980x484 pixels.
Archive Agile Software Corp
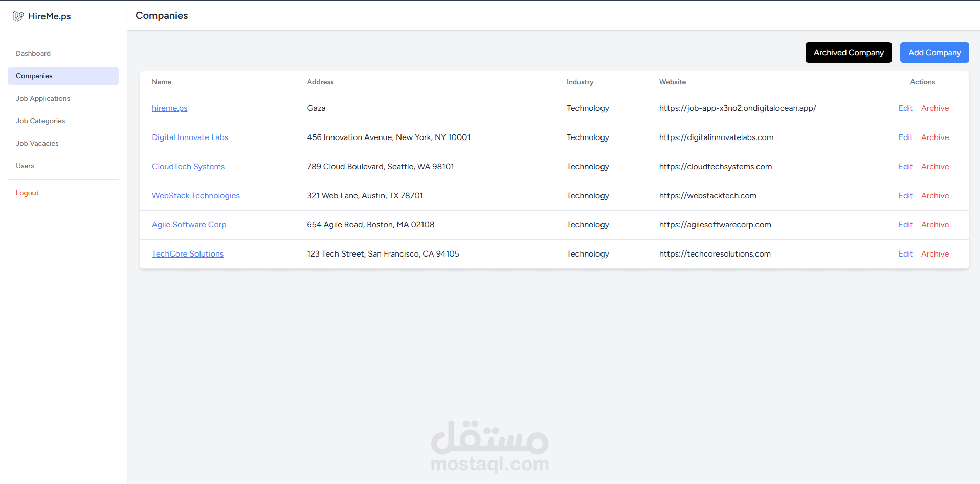pyautogui.click(x=935, y=225)
